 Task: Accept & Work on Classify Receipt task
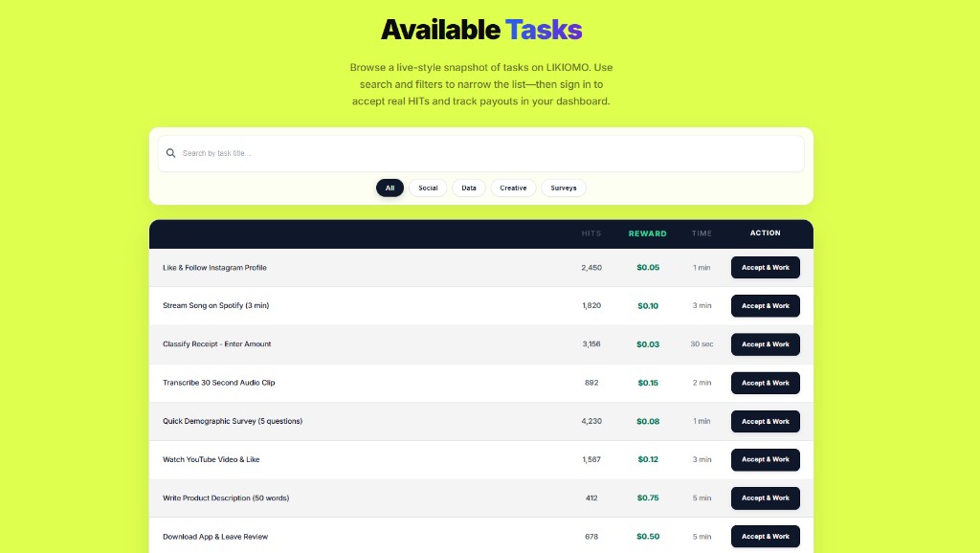click(x=766, y=344)
